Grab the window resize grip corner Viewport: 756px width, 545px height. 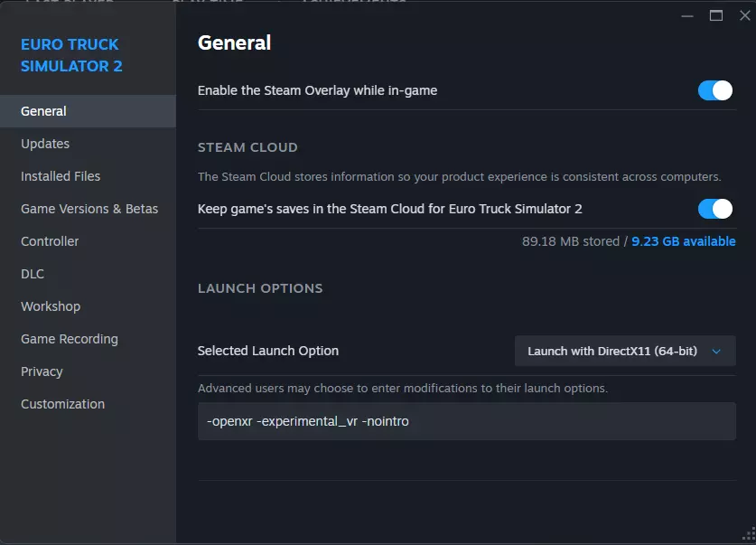point(750,534)
